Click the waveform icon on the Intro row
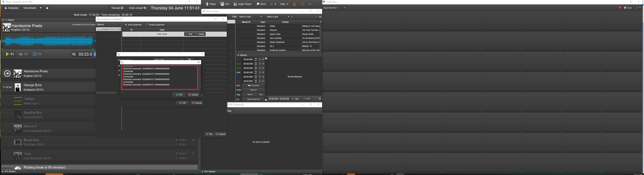 (x=260, y=64)
